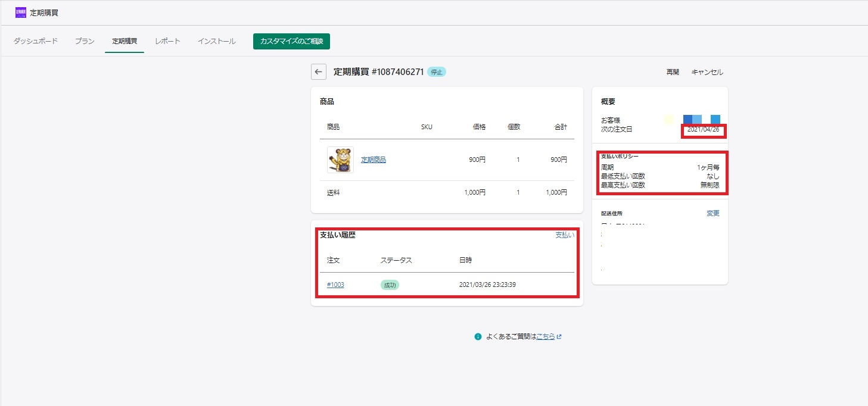Open the プラン tab
868x406 pixels.
tap(85, 41)
